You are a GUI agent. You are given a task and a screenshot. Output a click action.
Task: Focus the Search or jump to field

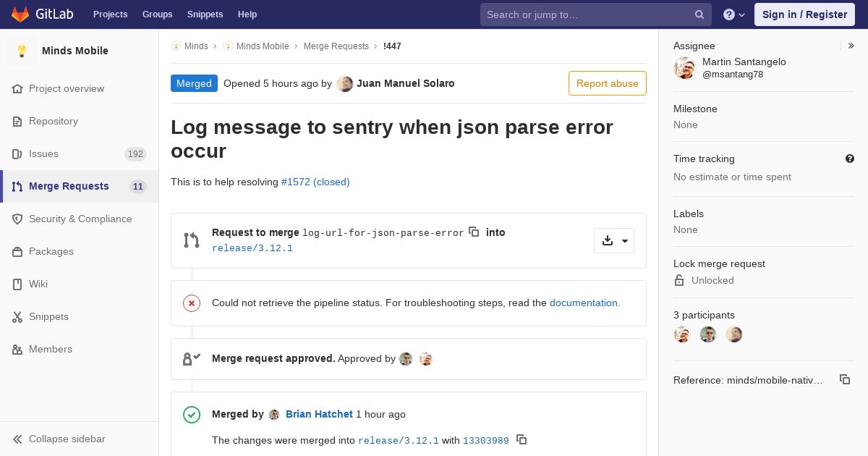click(x=596, y=14)
